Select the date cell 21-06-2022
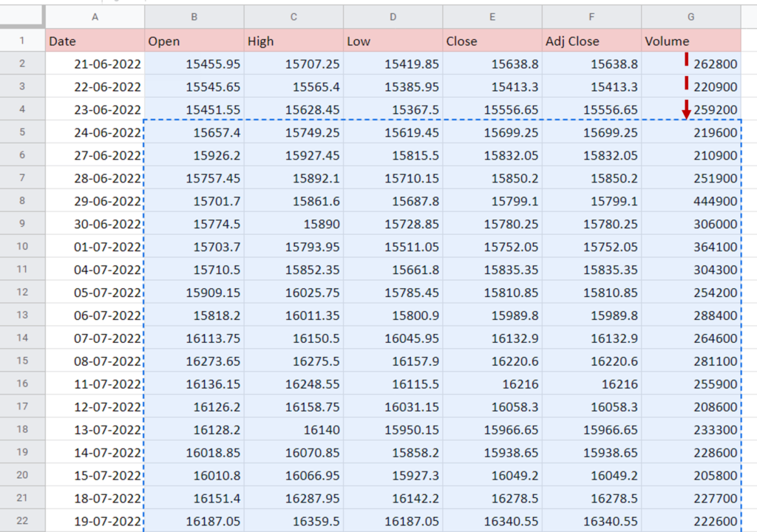Screen dimensions: 757x532 click(95, 64)
